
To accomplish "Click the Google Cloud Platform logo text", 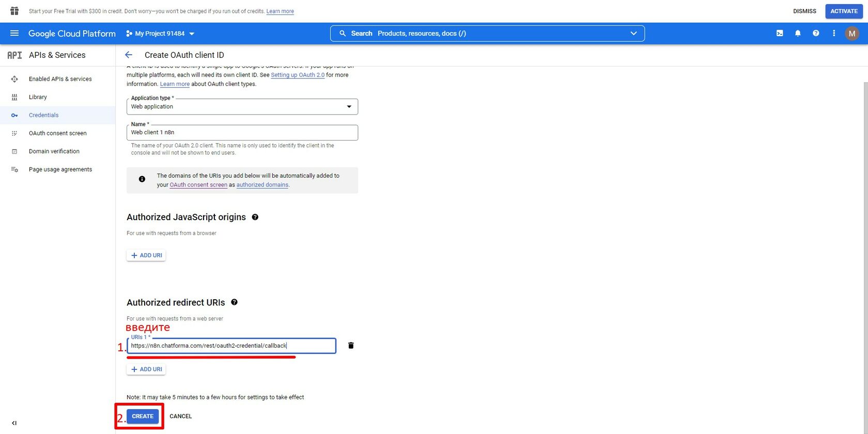I will (x=72, y=34).
